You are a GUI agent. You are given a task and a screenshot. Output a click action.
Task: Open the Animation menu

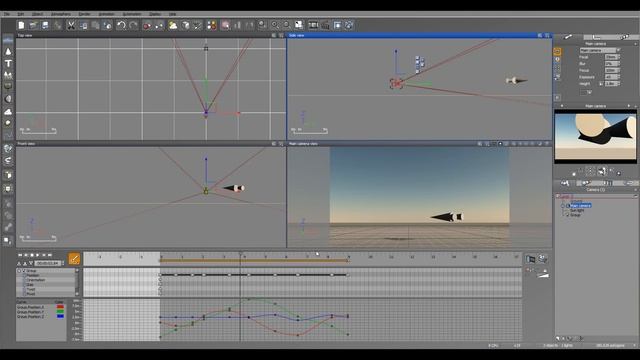(106, 14)
